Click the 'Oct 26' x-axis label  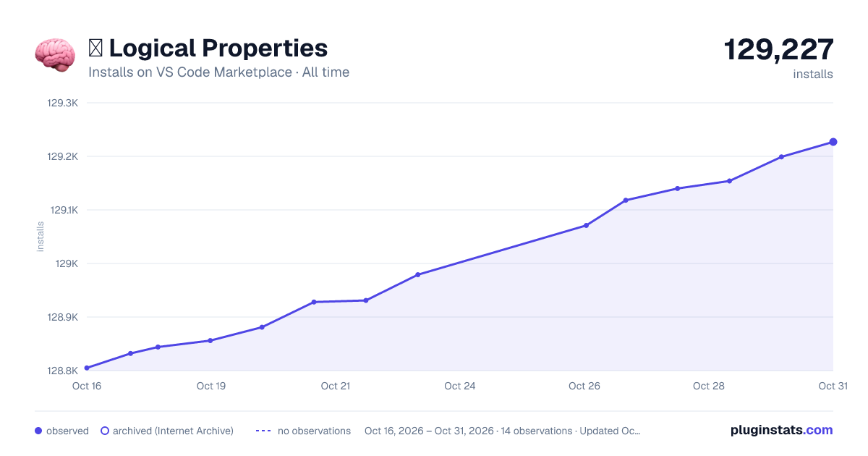584,386
